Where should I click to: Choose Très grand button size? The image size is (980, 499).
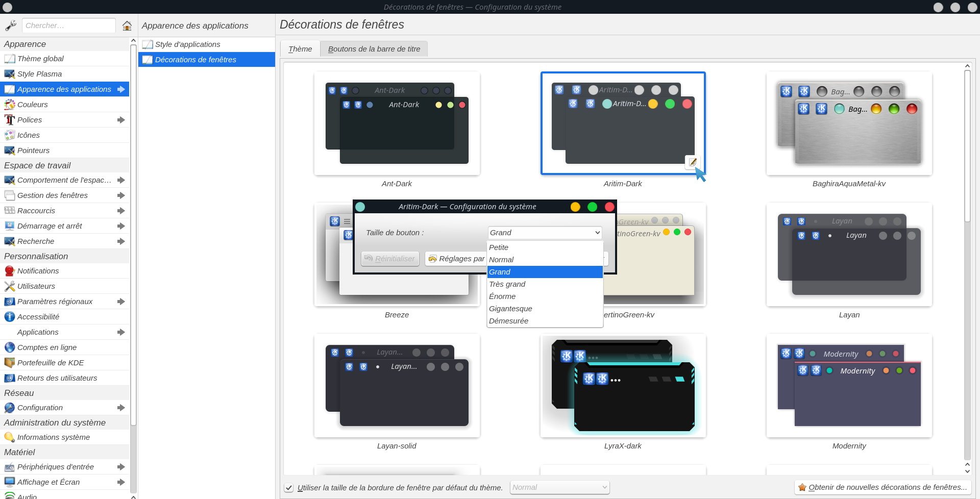coord(545,284)
